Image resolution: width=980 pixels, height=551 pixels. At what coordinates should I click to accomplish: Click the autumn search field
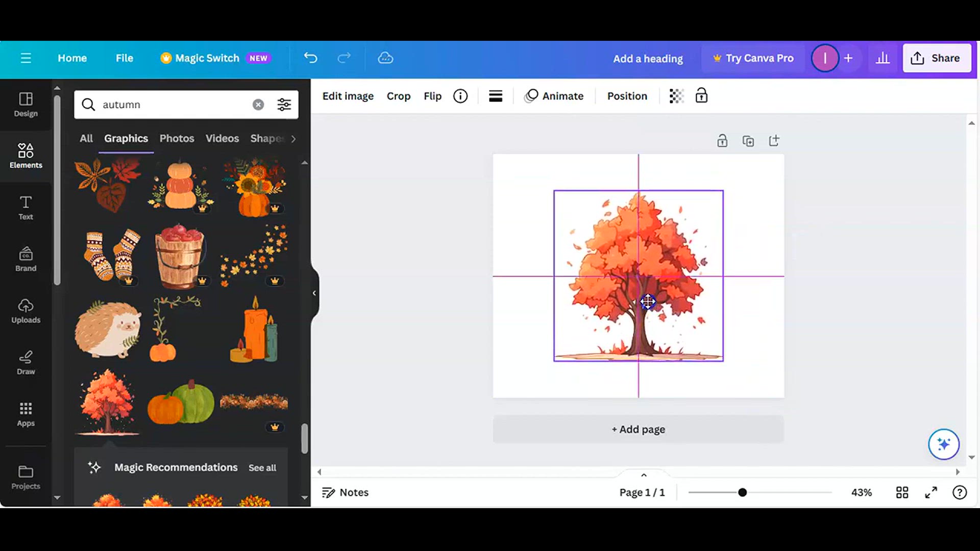[186, 105]
